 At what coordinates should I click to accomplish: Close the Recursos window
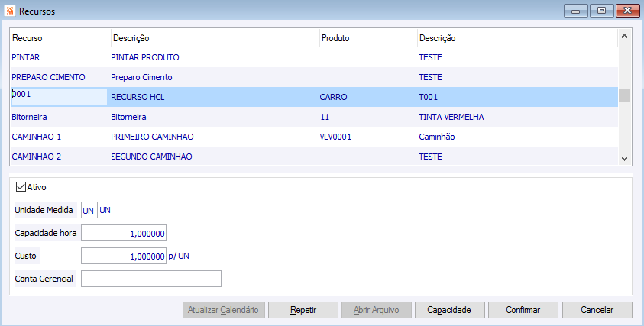(628, 11)
